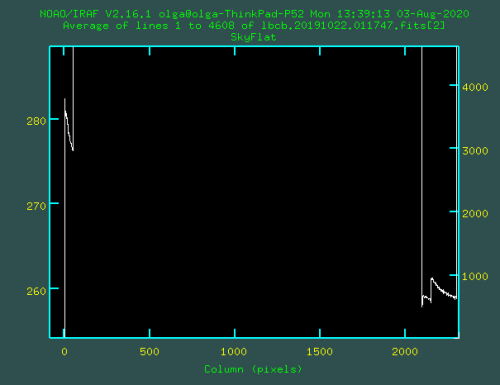The height and width of the screenshot is (385, 500).
Task: Select the 280 left y-axis label
Action: 36,121
